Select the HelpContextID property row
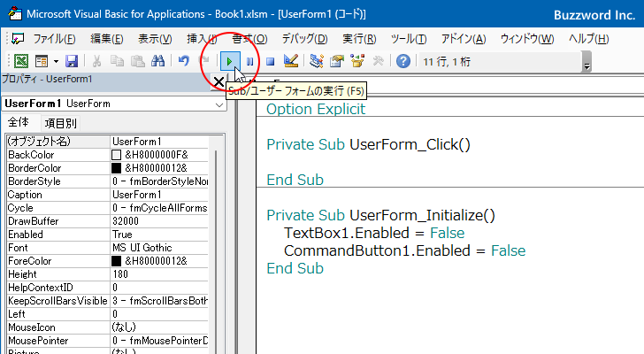Image resolution: width=644 pixels, height=354 pixels. tap(108, 288)
